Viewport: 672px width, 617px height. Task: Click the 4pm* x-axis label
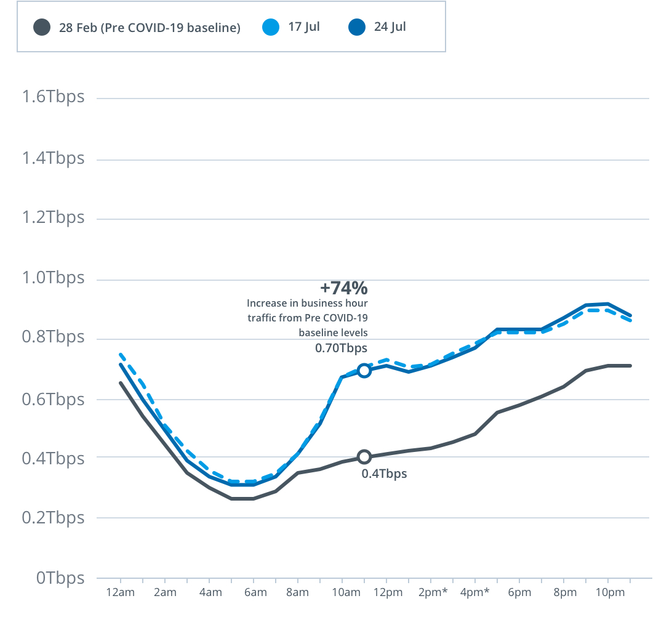[475, 592]
